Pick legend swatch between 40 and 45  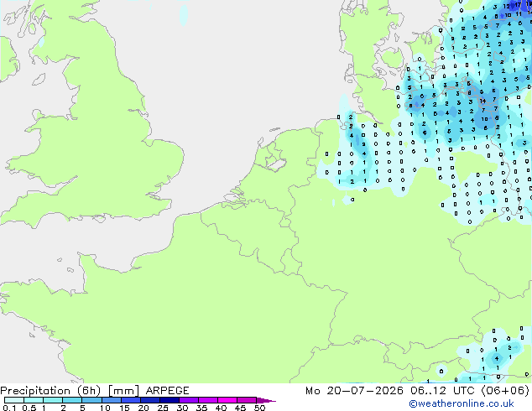(x=227, y=400)
